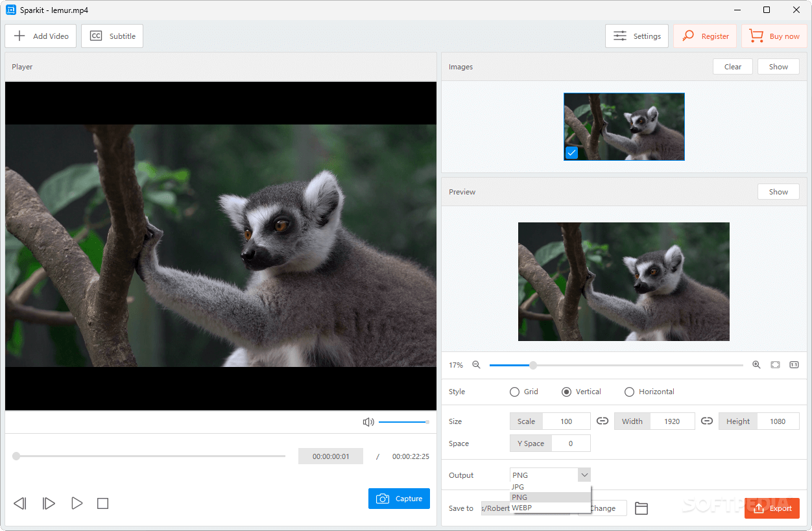
Task: Click the 1:1 actual size icon
Action: 794,365
